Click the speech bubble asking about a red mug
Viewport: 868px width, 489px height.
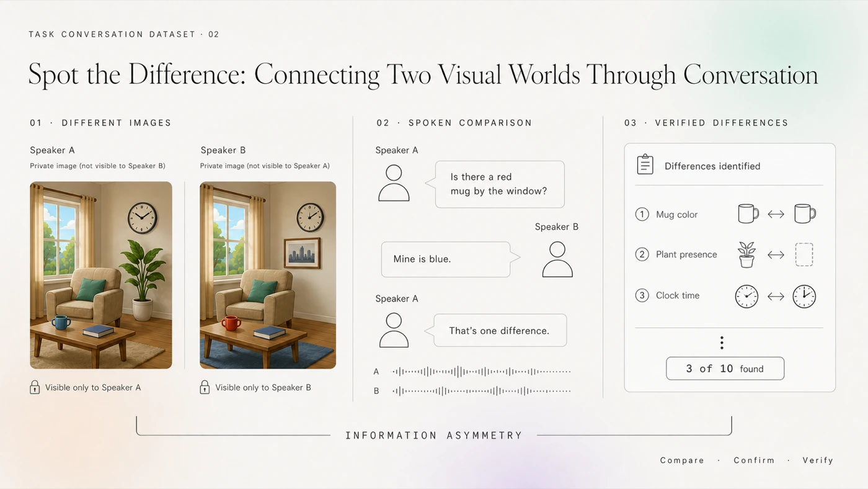[495, 184]
